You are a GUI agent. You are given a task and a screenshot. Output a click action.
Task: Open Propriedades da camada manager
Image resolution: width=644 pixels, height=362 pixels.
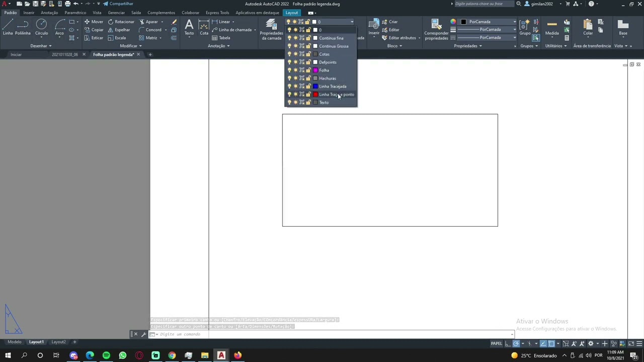[x=271, y=29]
